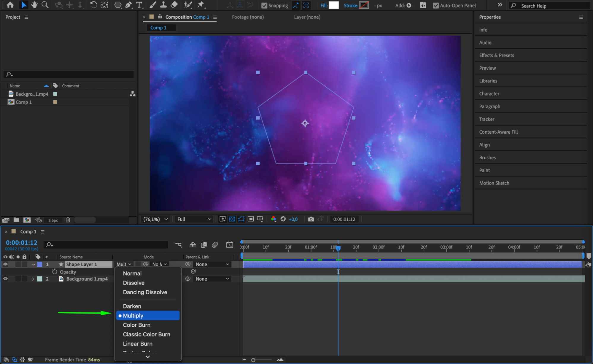Select the Puppet Pin tool

pyautogui.click(x=201, y=5)
